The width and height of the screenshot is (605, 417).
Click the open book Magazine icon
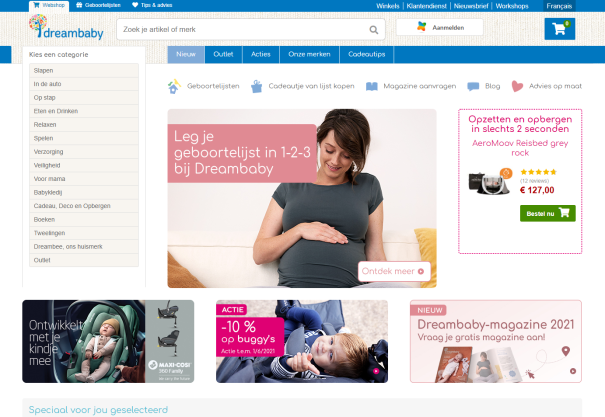click(372, 86)
